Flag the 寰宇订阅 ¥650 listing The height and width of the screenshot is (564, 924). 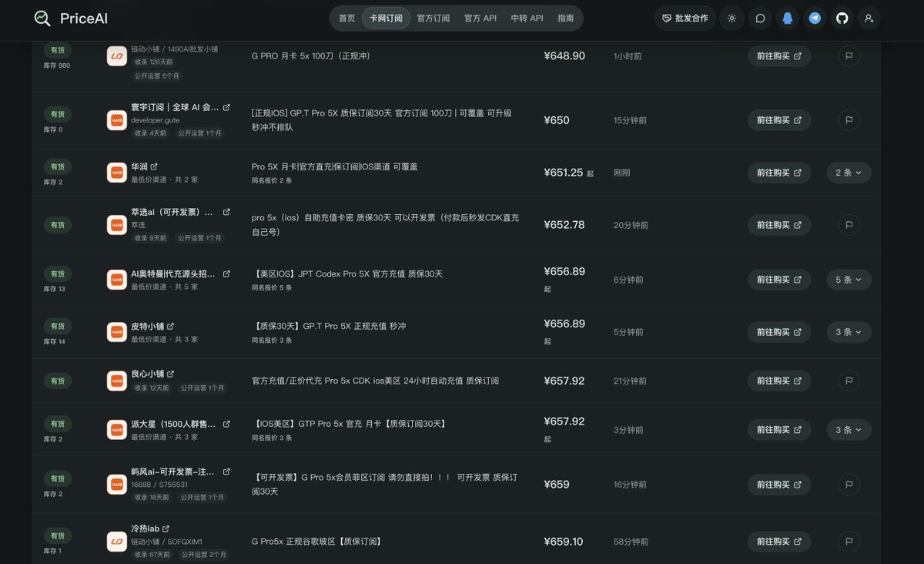click(849, 120)
